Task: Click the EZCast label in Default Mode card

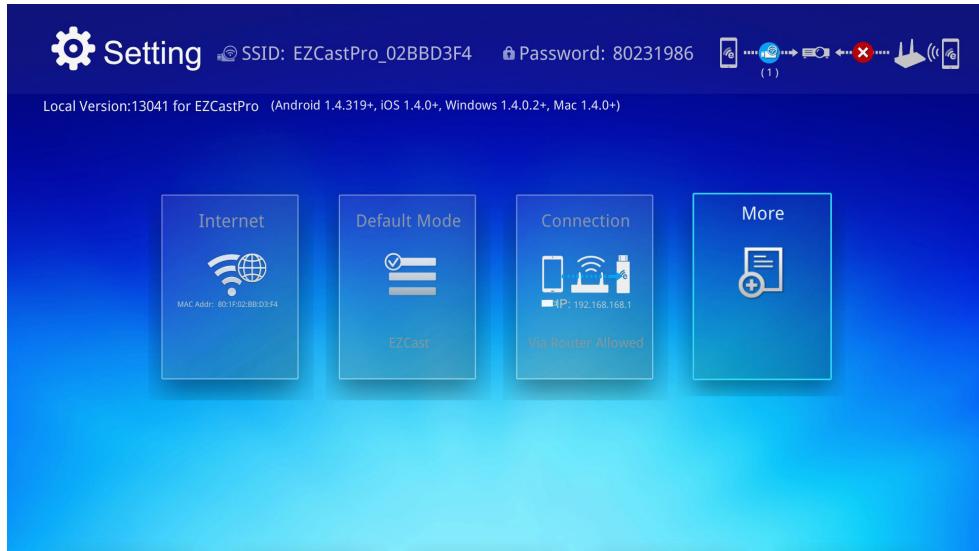Action: 409,343
